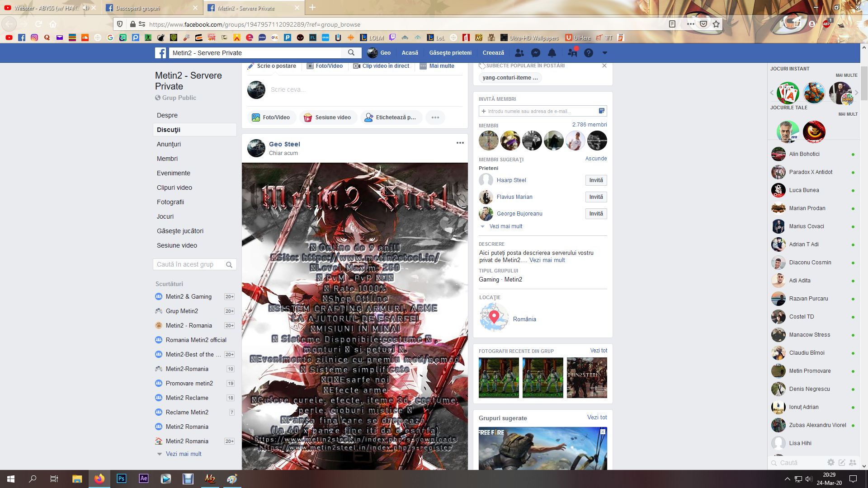Open notifications bell in Facebook header
Image resolution: width=868 pixels, height=488 pixels.
pos(552,53)
